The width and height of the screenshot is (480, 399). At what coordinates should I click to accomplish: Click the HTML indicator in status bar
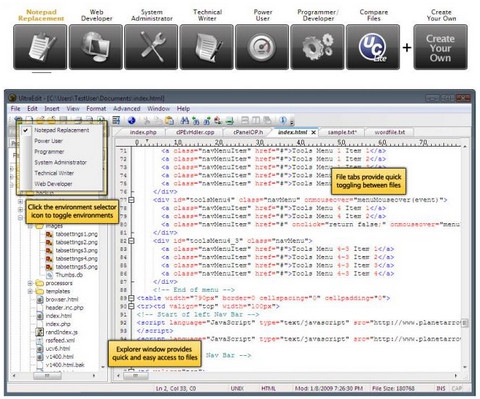tap(269, 389)
